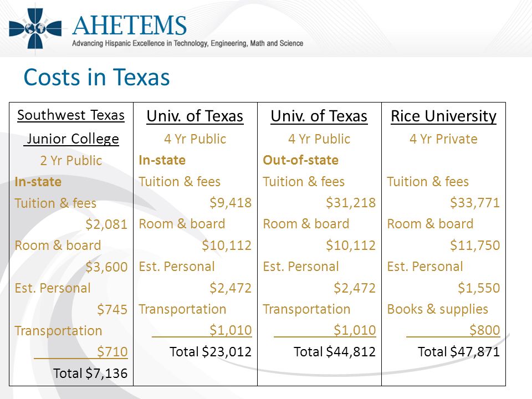Screen dimensions: 532x399
Task: Click the Junior College underlined heading
Action: pos(71,139)
